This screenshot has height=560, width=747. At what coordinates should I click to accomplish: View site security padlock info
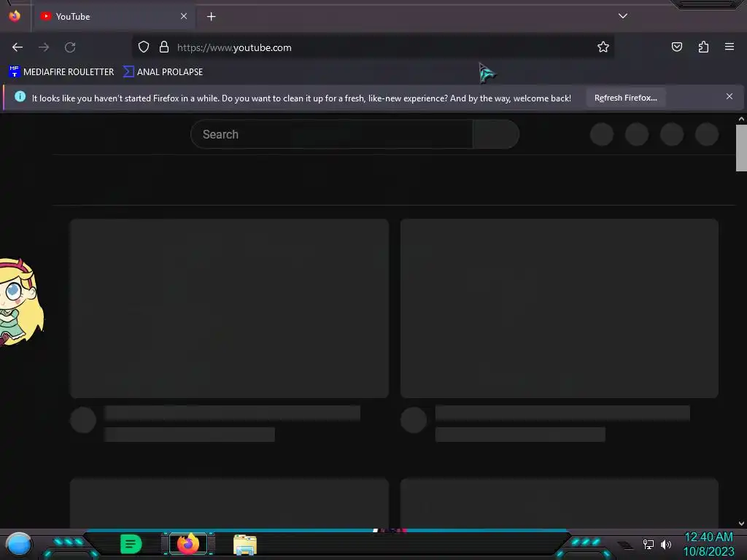tap(164, 47)
